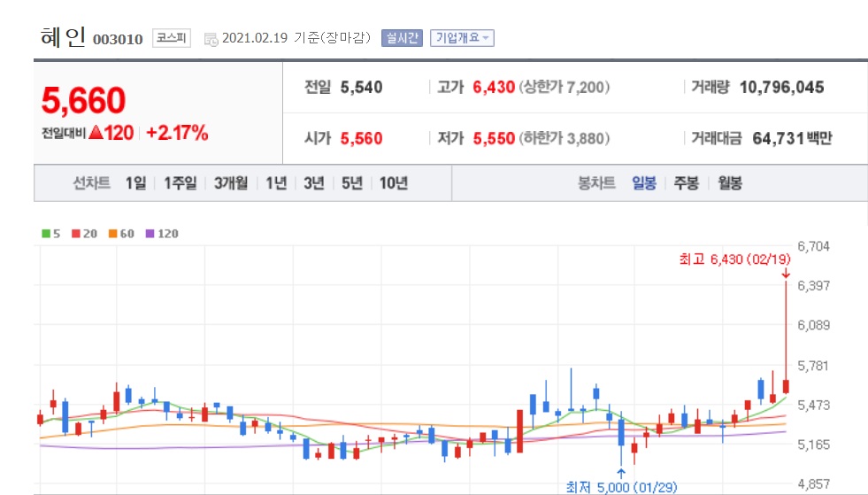
Task: Click the green 5-day average legend swatch
Action: click(46, 234)
